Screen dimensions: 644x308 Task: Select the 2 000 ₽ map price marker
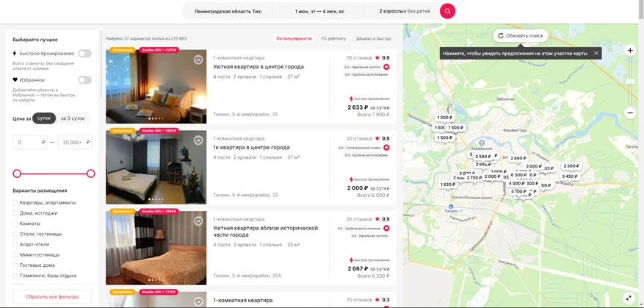click(491, 176)
